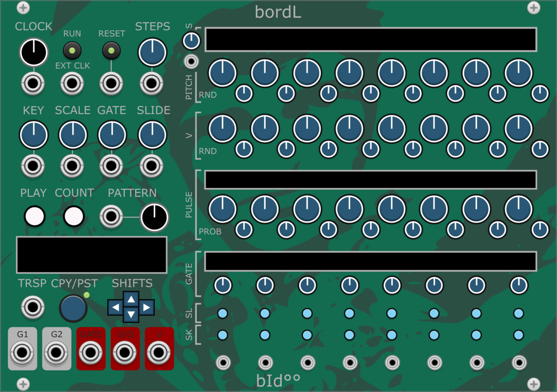Click the fourth step V knob
This screenshot has width=557, height=392.
(x=350, y=128)
